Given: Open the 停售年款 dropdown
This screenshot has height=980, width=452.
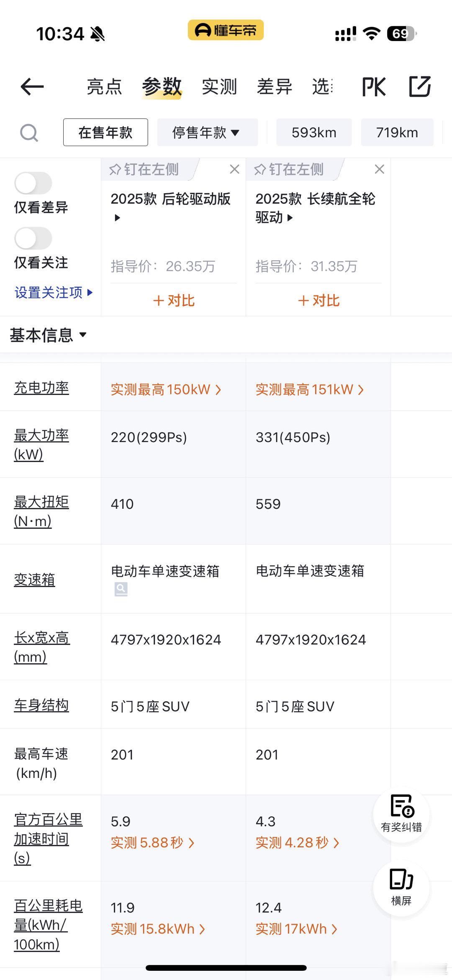Looking at the screenshot, I should [207, 132].
